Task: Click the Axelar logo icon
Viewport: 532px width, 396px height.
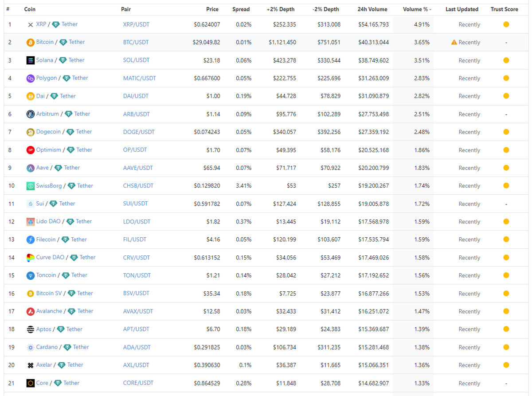Action: [30, 365]
